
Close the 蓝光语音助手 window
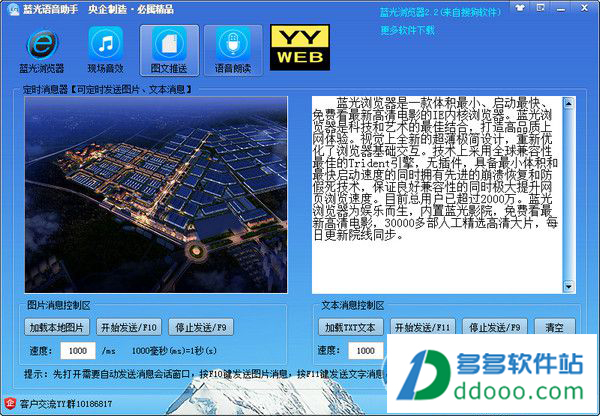coord(584,8)
